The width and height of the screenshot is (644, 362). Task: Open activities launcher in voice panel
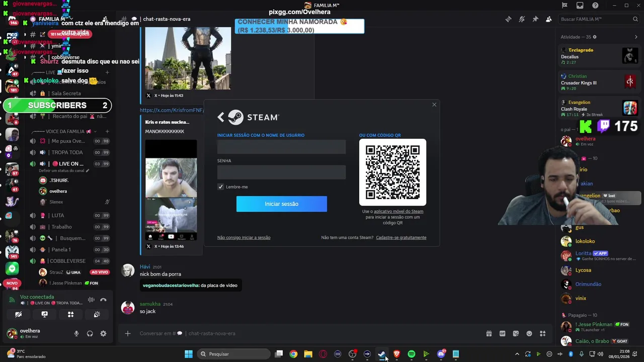70,314
